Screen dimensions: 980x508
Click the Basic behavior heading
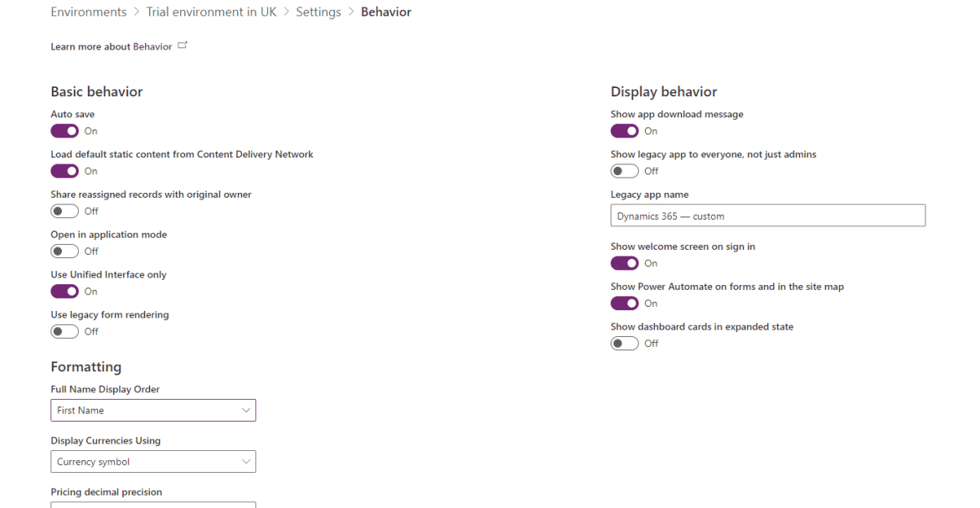coord(97,91)
